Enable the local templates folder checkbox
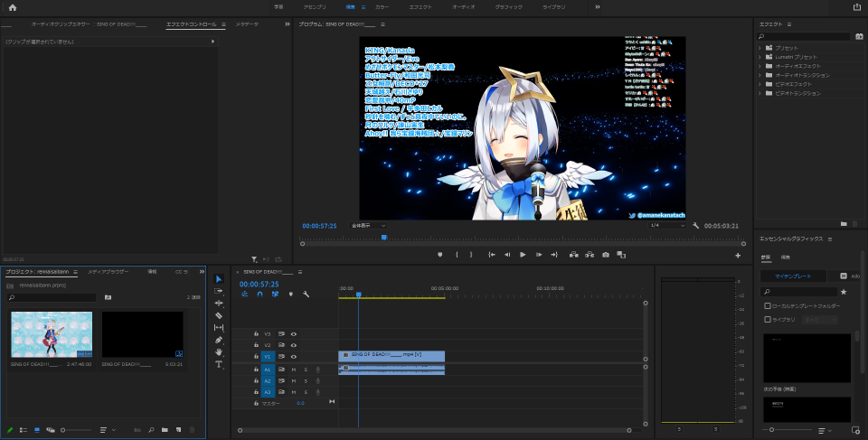Image resolution: width=868 pixels, height=440 pixels. [x=768, y=306]
